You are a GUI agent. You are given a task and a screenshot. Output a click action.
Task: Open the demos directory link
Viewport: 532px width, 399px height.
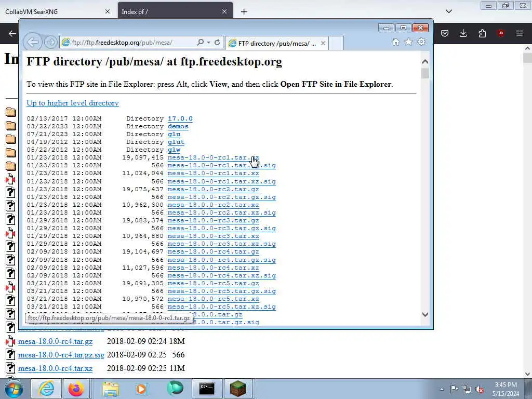pyautogui.click(x=178, y=126)
